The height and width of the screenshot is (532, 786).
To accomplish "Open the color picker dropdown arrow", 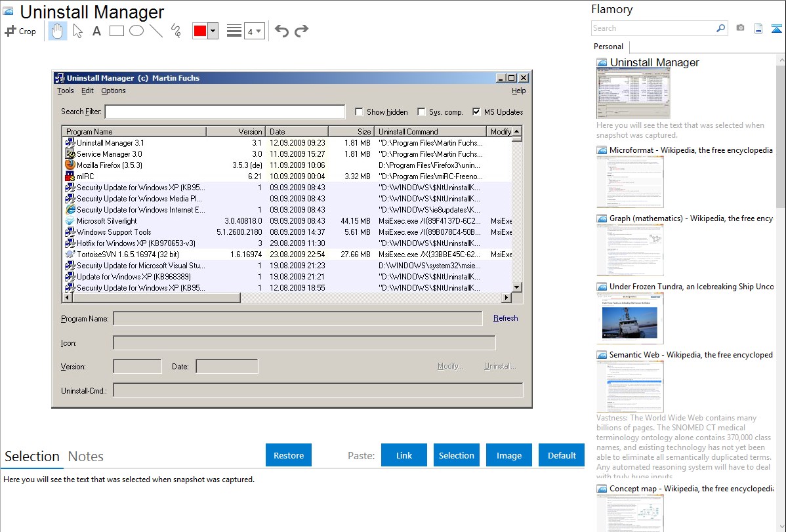I will click(x=213, y=31).
